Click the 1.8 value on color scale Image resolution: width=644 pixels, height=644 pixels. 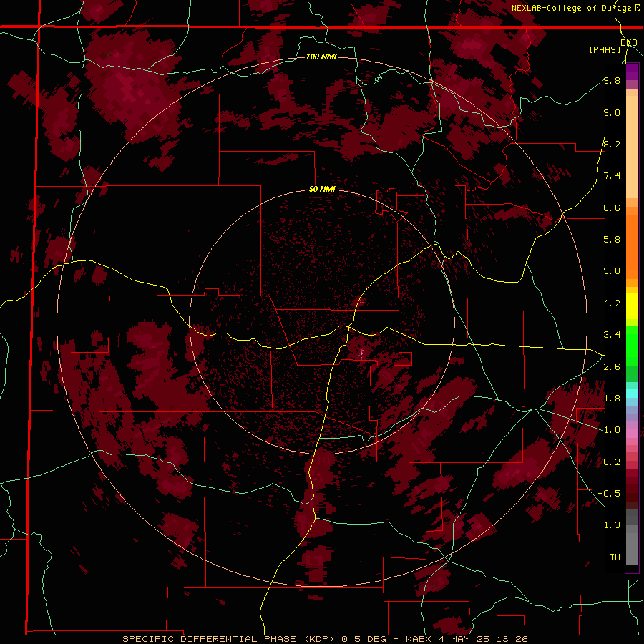point(612,399)
